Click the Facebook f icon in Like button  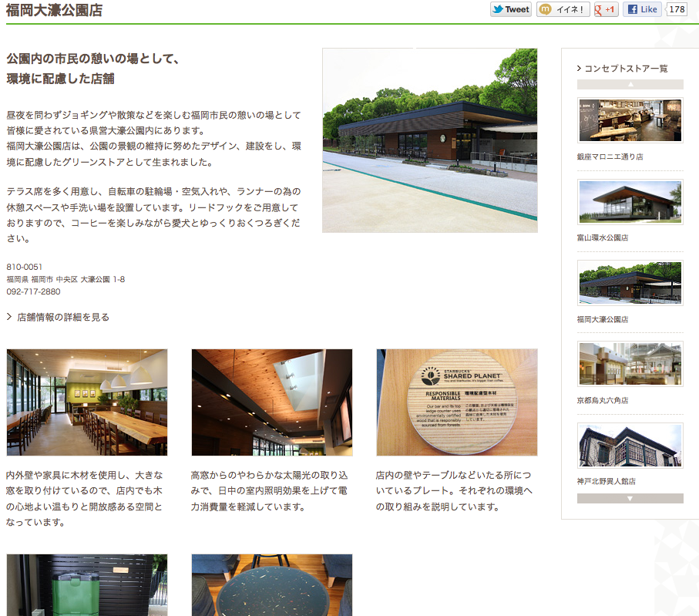click(x=632, y=9)
